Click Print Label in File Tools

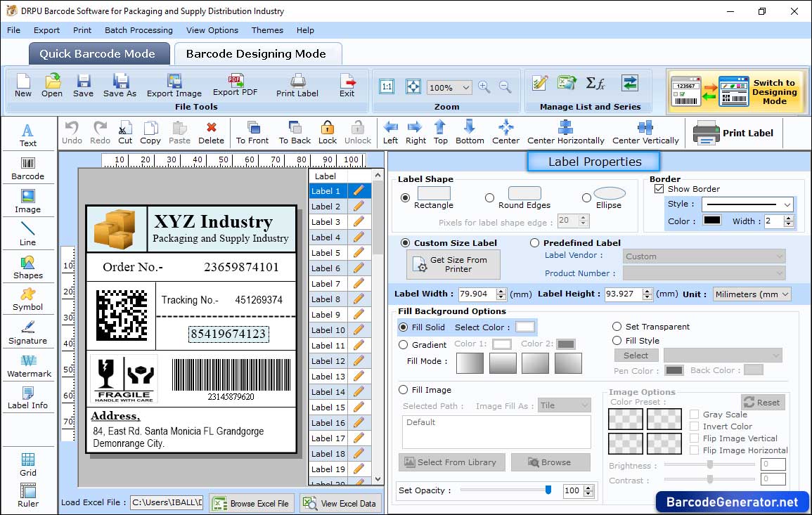tap(297, 86)
